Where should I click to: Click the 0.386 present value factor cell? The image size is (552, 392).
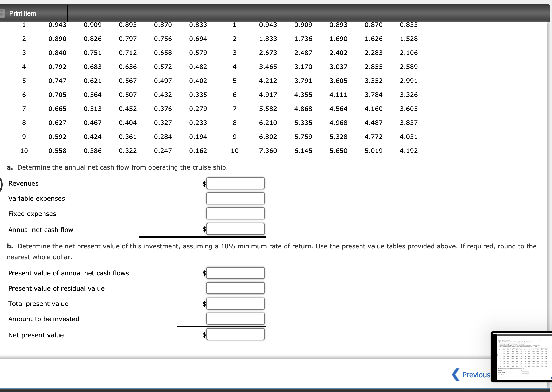tap(93, 151)
